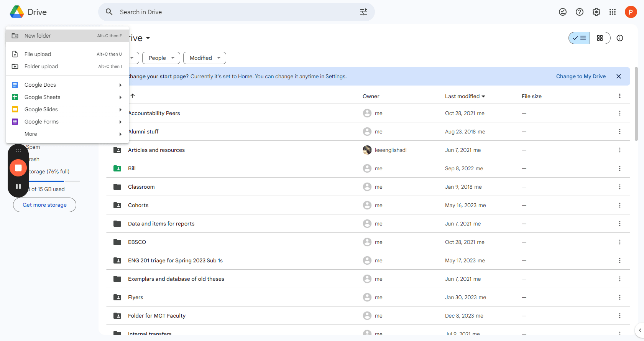The height and width of the screenshot is (341, 644).
Task: Open the Articles and resources folder
Action: [156, 150]
